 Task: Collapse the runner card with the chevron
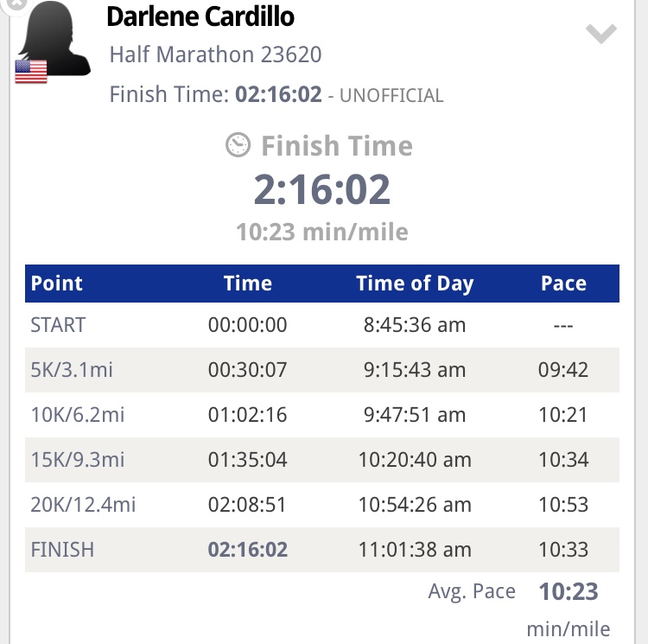(600, 35)
